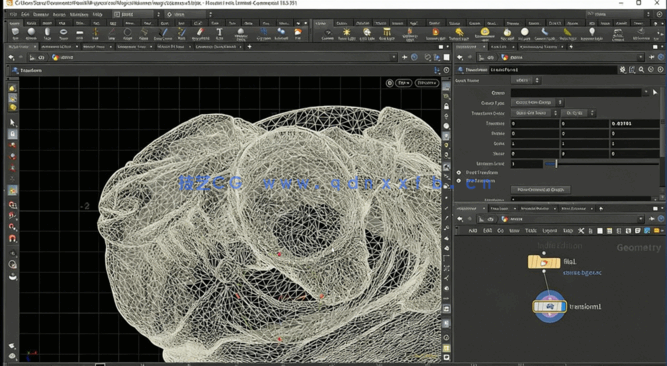The width and height of the screenshot is (667, 366).
Task: Click the Translate Z value field
Action: coord(634,123)
